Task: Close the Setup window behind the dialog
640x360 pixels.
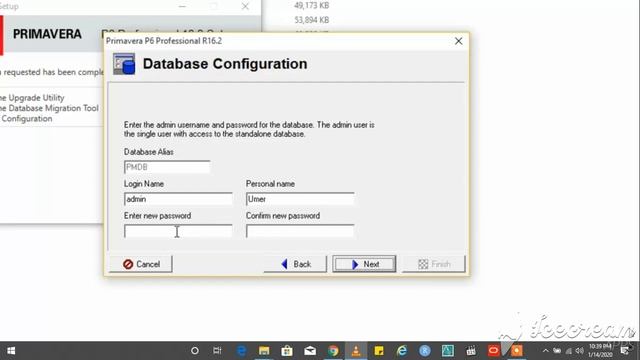Action: [245, 6]
